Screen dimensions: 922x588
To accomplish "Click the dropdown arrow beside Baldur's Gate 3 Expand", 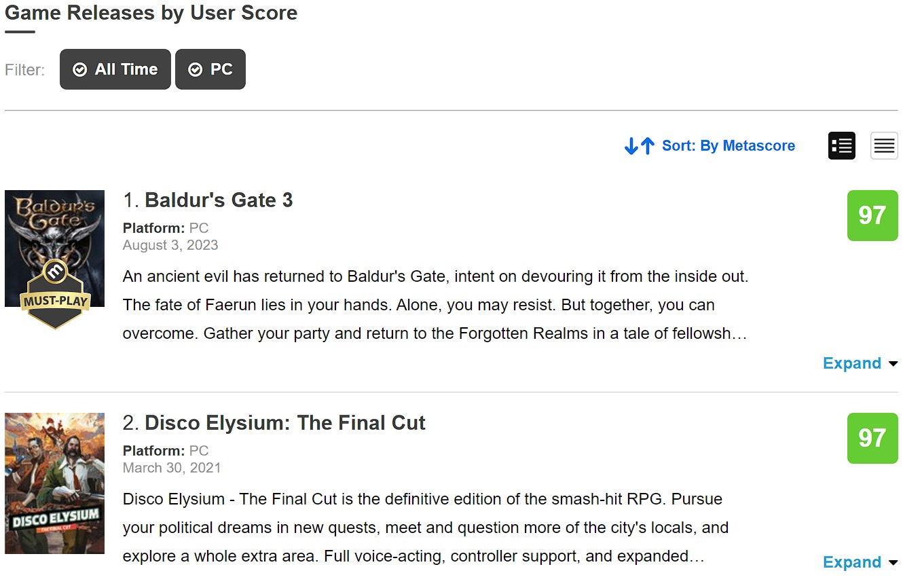I will coord(893,364).
